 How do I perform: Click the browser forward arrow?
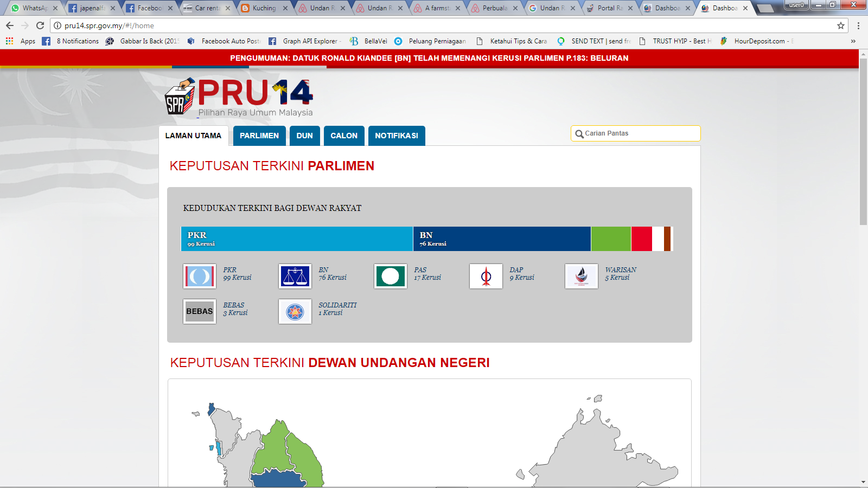[x=25, y=25]
